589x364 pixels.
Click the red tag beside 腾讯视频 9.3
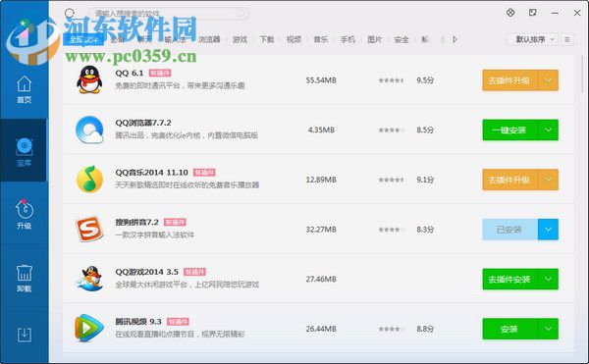coord(178,322)
